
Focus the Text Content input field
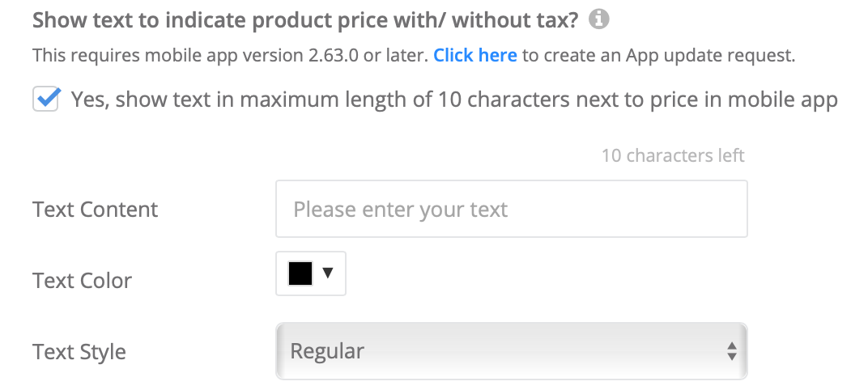coord(511,209)
